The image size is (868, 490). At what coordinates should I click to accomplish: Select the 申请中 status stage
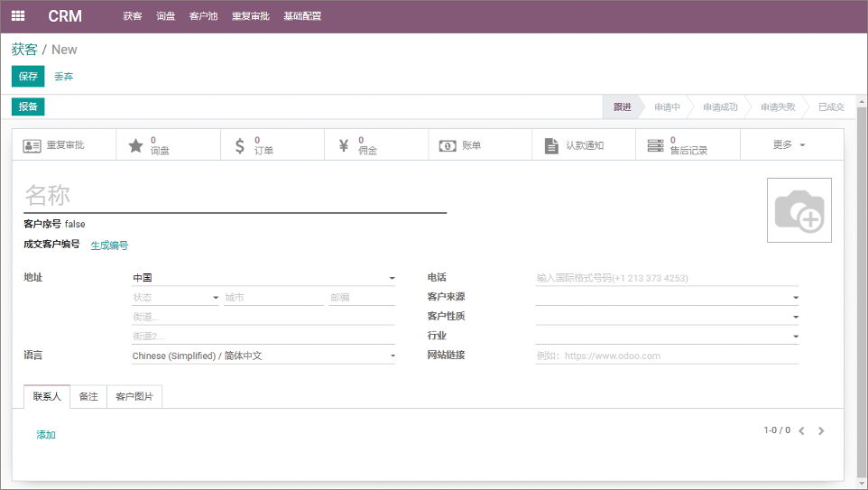point(667,107)
